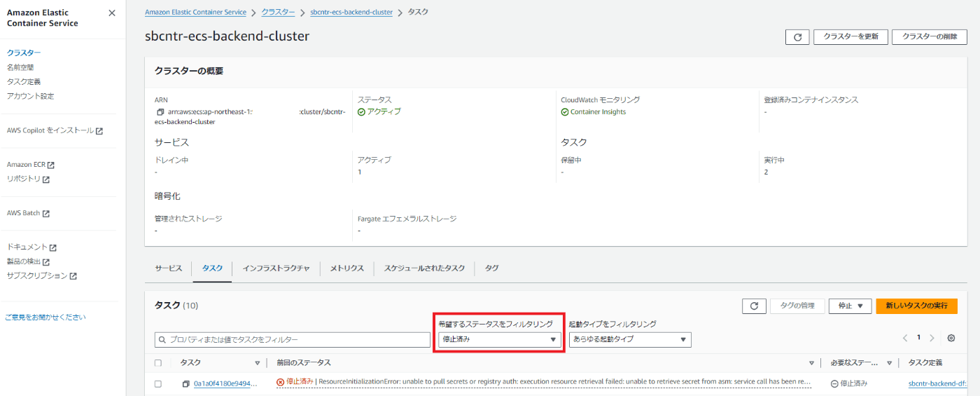Click the タグの管理 button
The image size is (980, 396).
(797, 306)
